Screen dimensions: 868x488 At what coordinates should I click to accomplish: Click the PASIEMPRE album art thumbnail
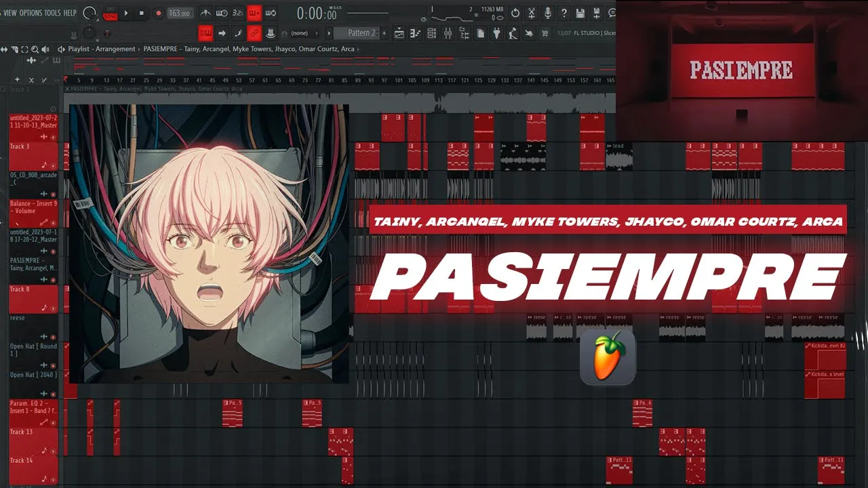click(x=209, y=243)
